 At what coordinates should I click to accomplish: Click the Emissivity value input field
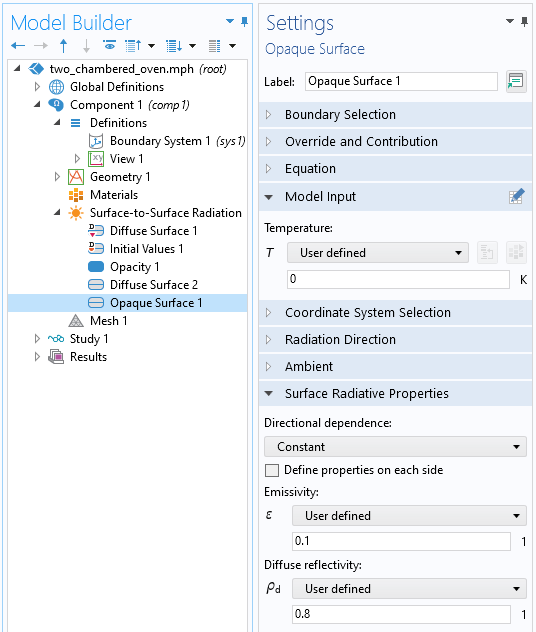(401, 541)
